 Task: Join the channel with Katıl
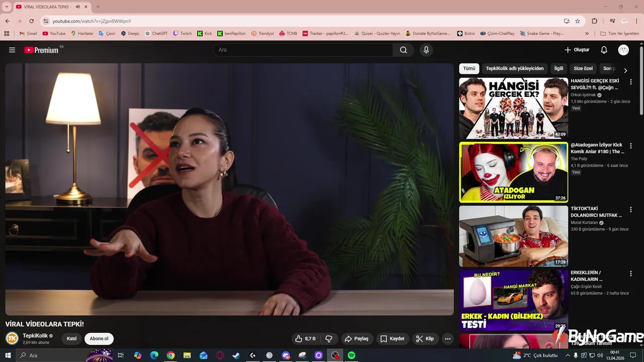pyautogui.click(x=72, y=339)
